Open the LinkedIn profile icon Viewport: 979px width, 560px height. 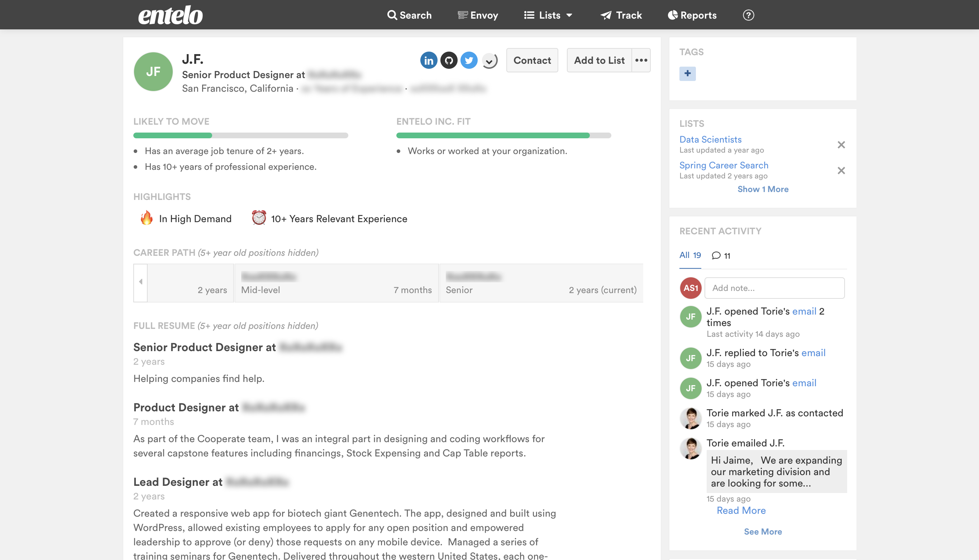coord(429,61)
